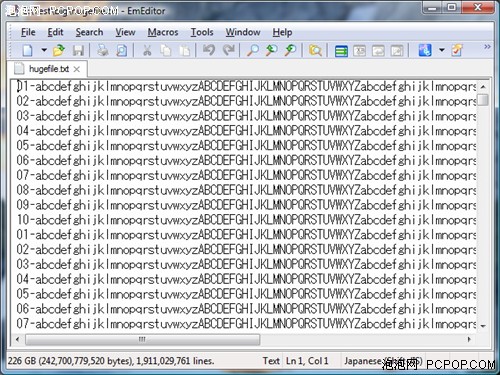Save the file with floppy disk icon
500x375 pixels.
click(78, 51)
